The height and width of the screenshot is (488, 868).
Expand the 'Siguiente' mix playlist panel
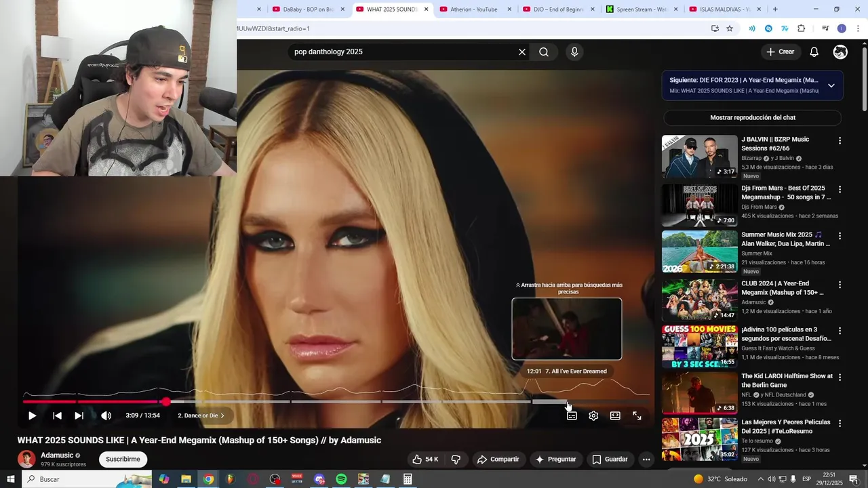(831, 85)
